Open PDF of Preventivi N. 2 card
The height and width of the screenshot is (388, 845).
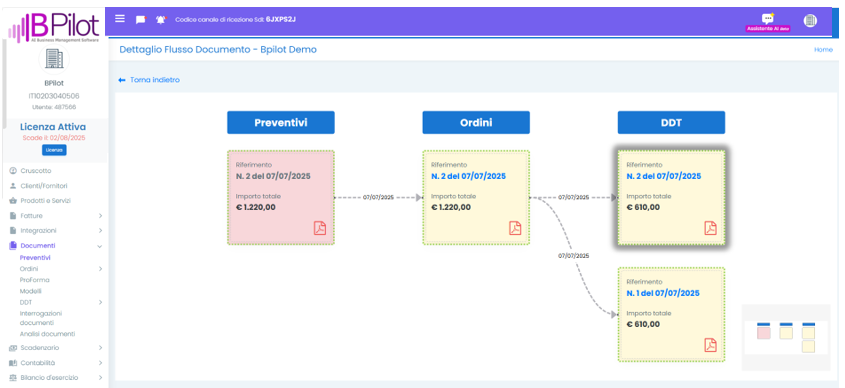[x=320, y=228]
